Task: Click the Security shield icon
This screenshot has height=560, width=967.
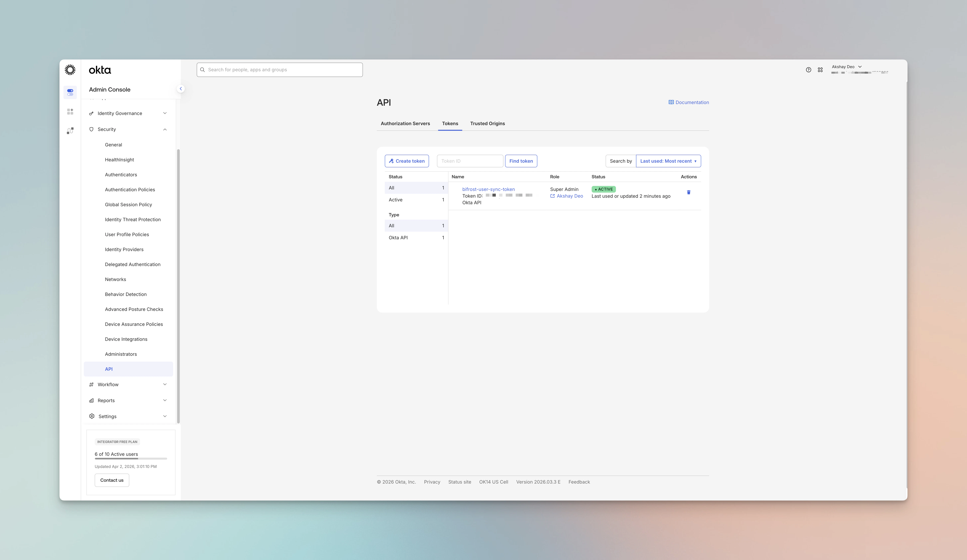Action: pyautogui.click(x=91, y=129)
